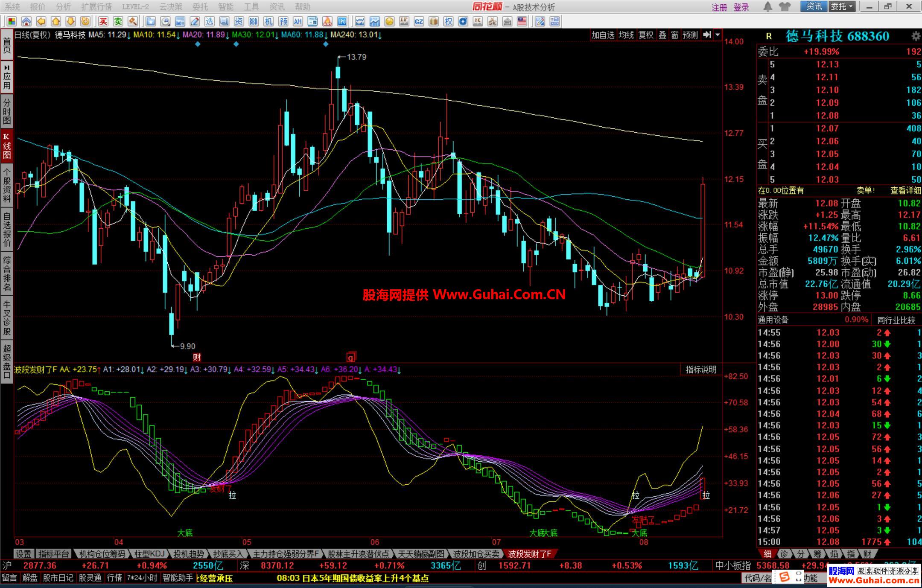The image size is (922, 588).
Task: Click the 加自选 add to watchlist button
Action: (x=602, y=35)
